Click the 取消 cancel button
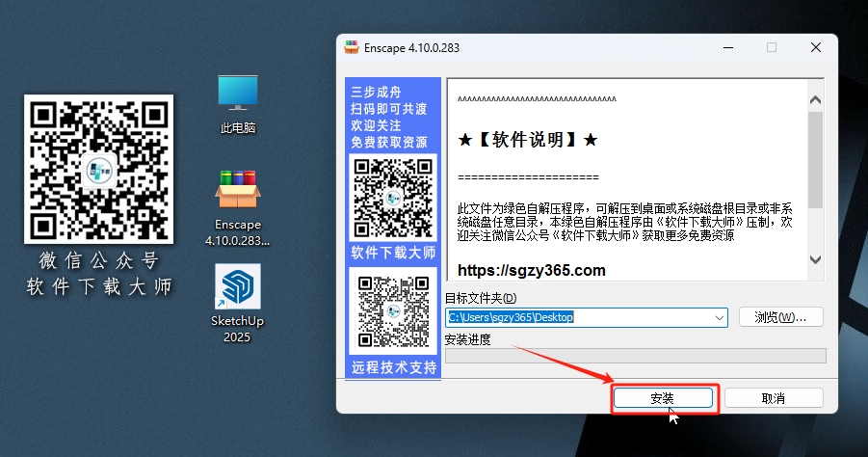The height and width of the screenshot is (457, 868). [x=774, y=398]
